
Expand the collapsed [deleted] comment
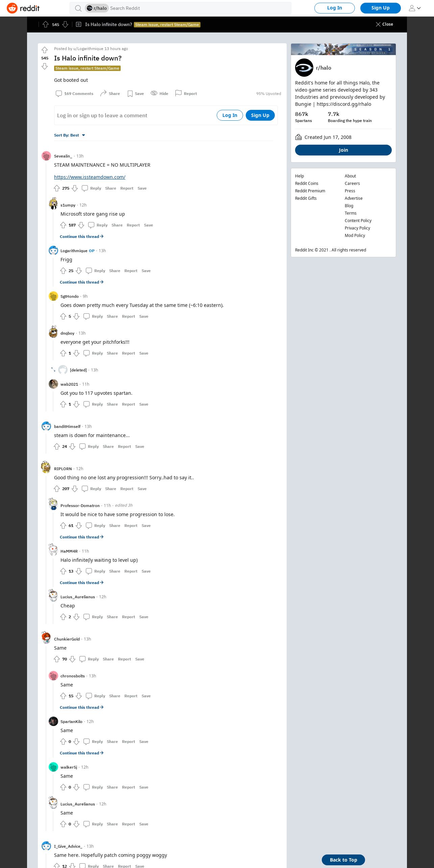coord(53,370)
